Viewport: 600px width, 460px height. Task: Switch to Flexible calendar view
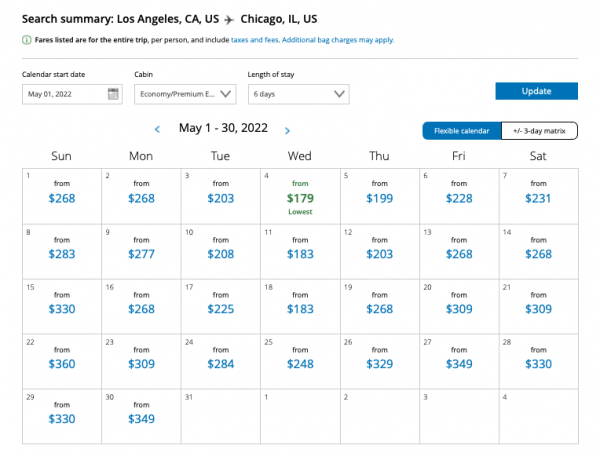(x=461, y=131)
